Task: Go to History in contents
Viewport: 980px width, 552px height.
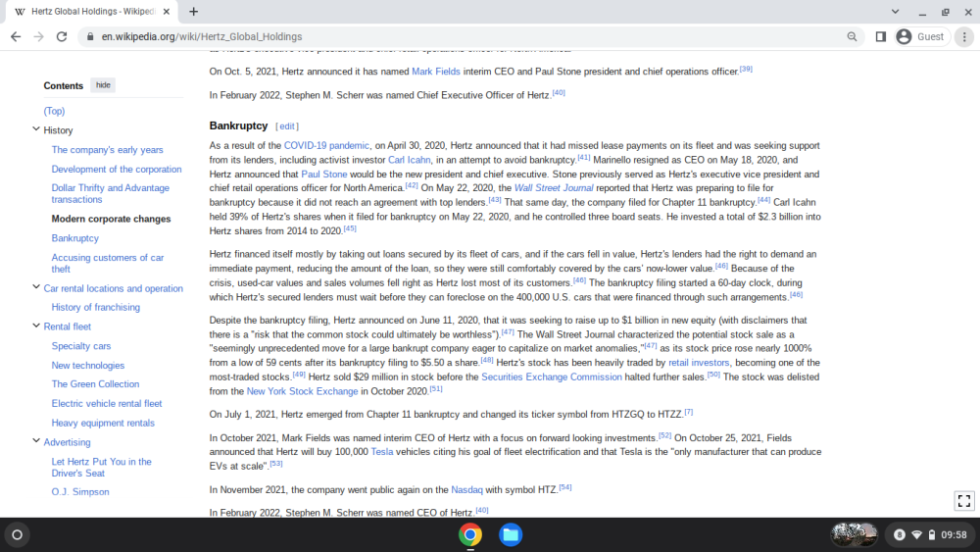Action: point(58,130)
